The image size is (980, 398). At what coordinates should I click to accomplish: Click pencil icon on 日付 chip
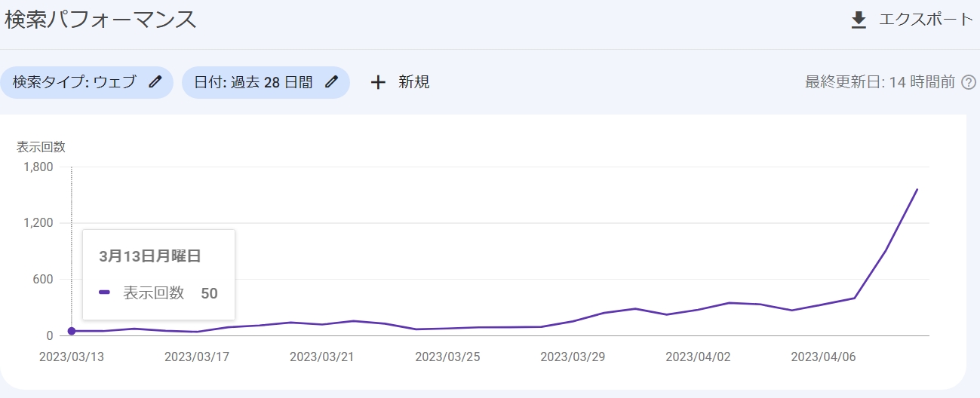[x=331, y=82]
